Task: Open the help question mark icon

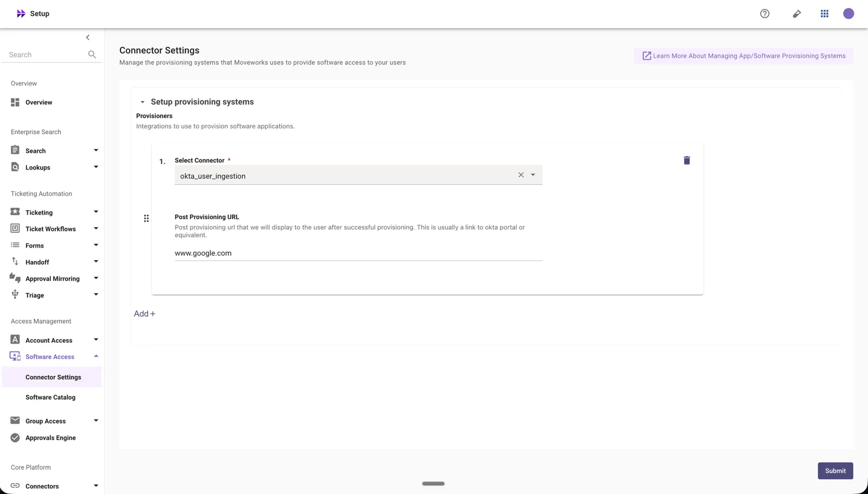Action: [x=764, y=14]
